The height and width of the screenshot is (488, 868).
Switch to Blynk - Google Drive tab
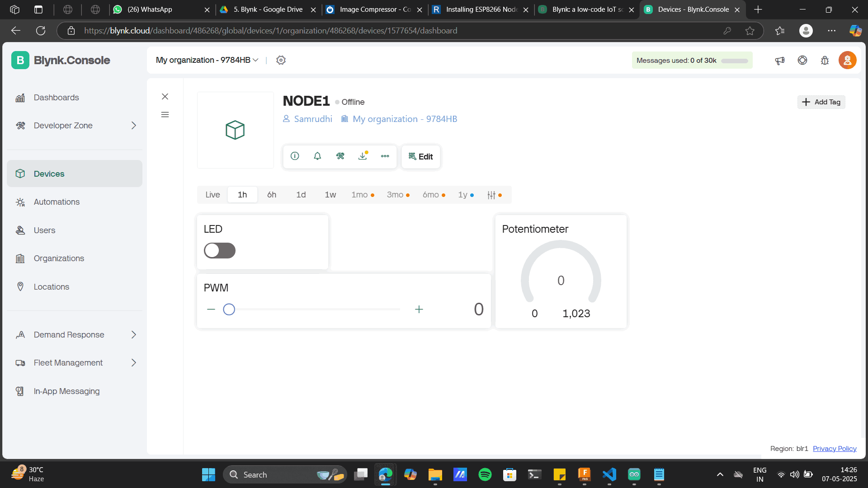(x=268, y=9)
